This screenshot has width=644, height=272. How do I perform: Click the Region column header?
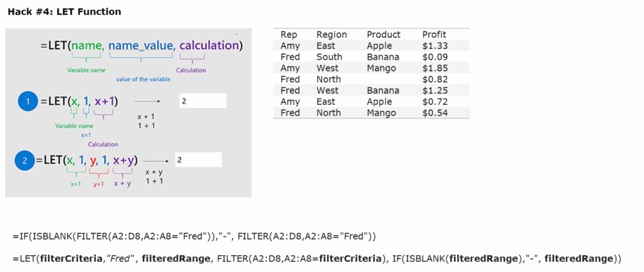tap(331, 35)
